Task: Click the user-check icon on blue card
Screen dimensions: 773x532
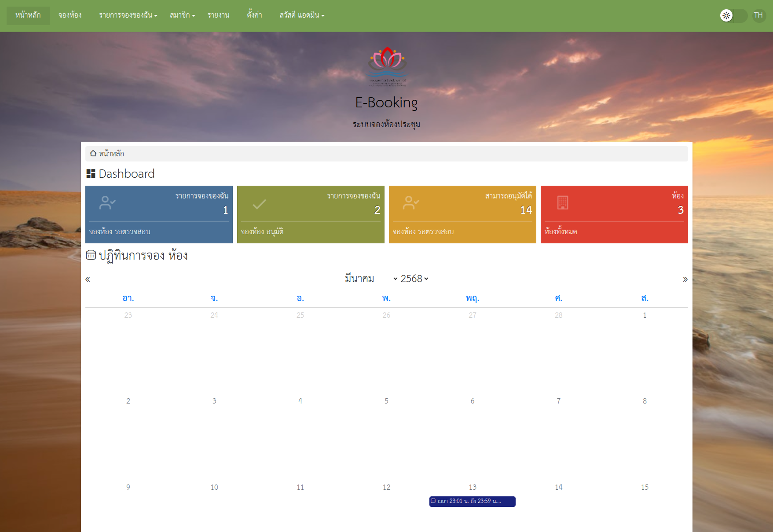Action: tap(107, 203)
